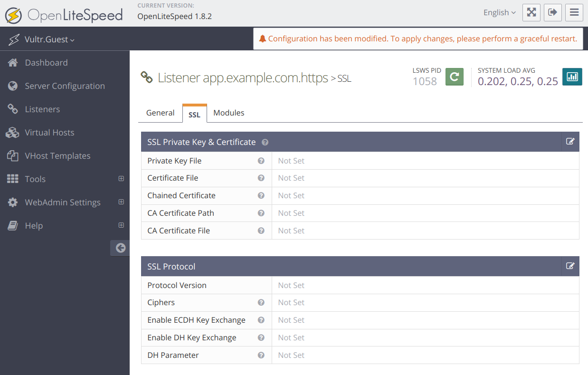The width and height of the screenshot is (588, 375).
Task: Open the real-time stats chart icon
Action: click(572, 77)
